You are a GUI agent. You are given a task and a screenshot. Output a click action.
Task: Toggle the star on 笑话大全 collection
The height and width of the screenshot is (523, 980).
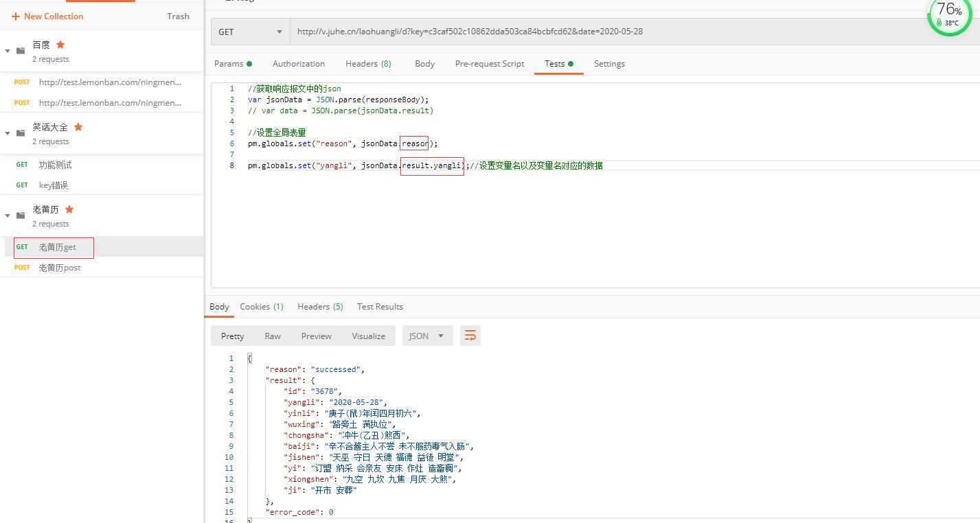pos(78,127)
